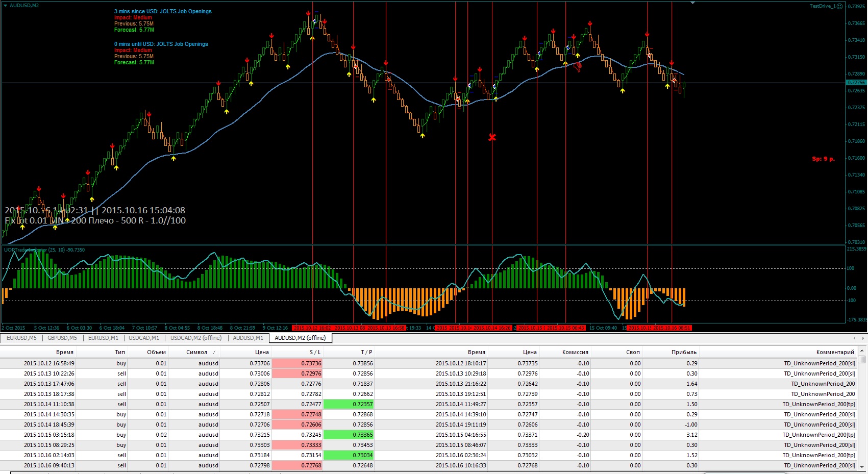Select trade row opened 2015.10.12 16:58:49
The height and width of the screenshot is (474, 868).
point(429,363)
